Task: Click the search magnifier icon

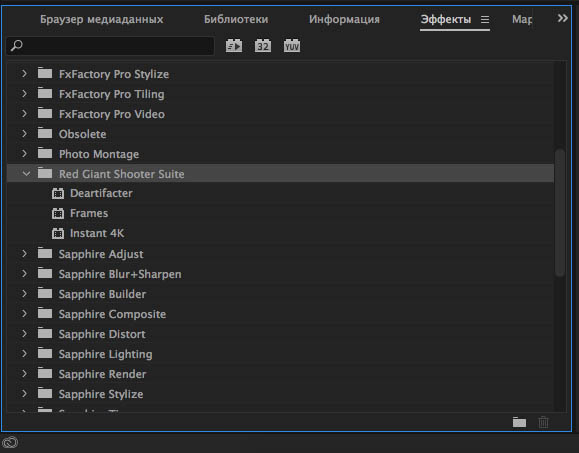Action: click(x=17, y=46)
